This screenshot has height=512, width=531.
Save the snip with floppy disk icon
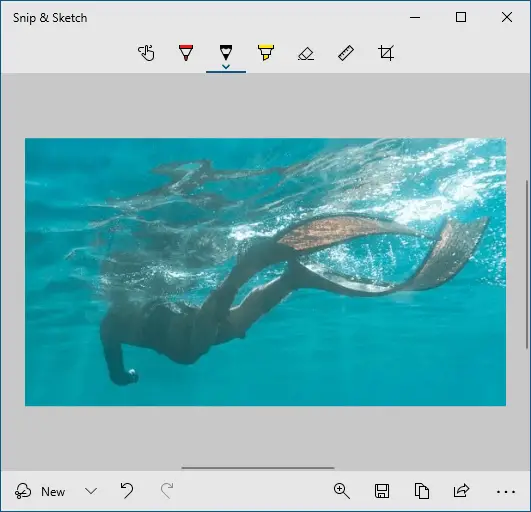point(382,491)
